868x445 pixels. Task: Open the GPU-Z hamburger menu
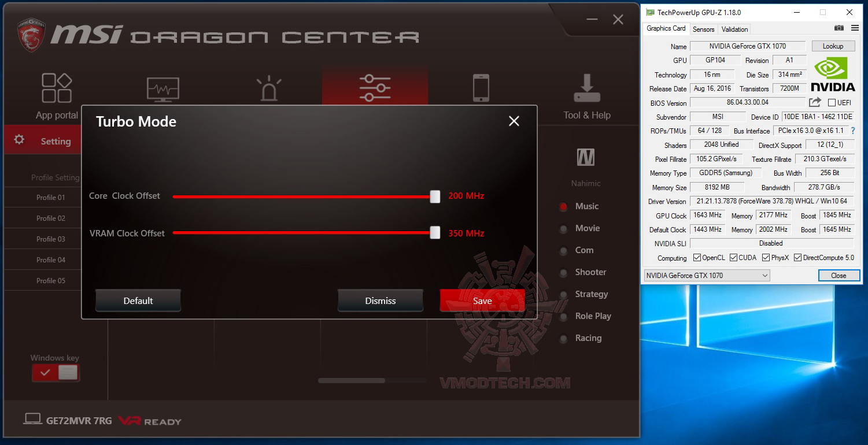pos(855,28)
